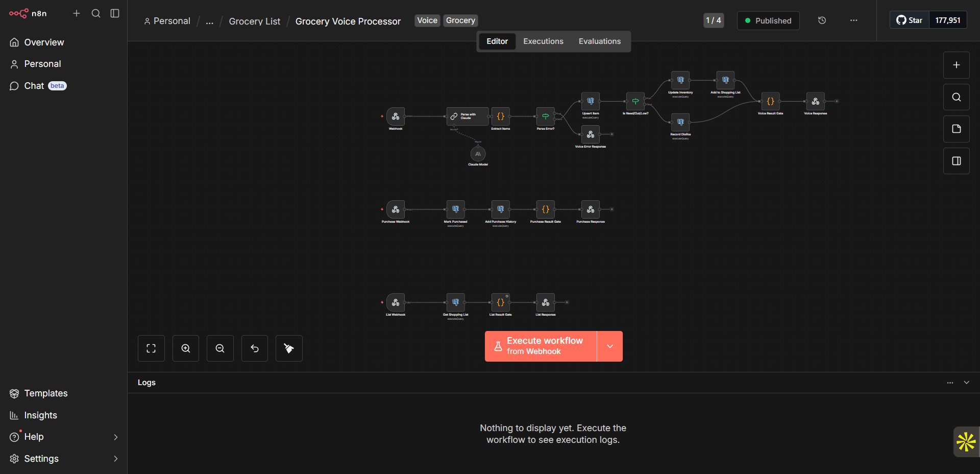Collapse the Logs panel chevron

(966, 382)
